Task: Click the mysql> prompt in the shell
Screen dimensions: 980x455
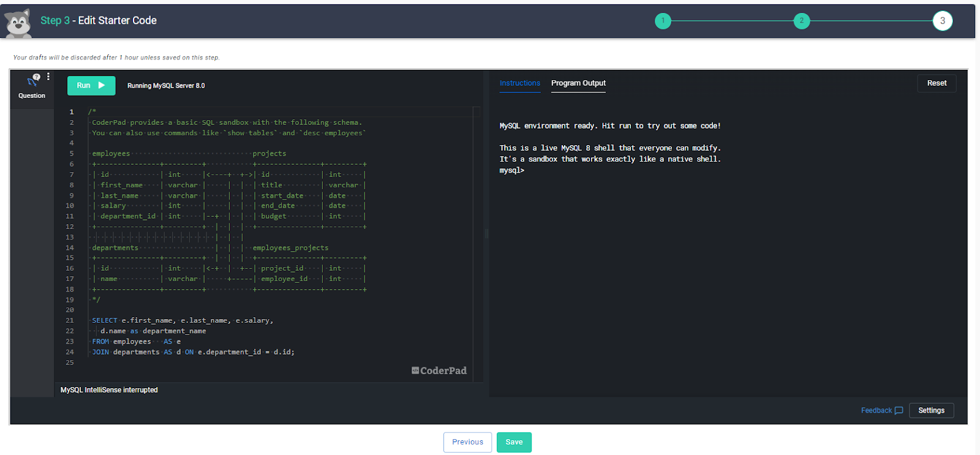Action: pos(512,170)
